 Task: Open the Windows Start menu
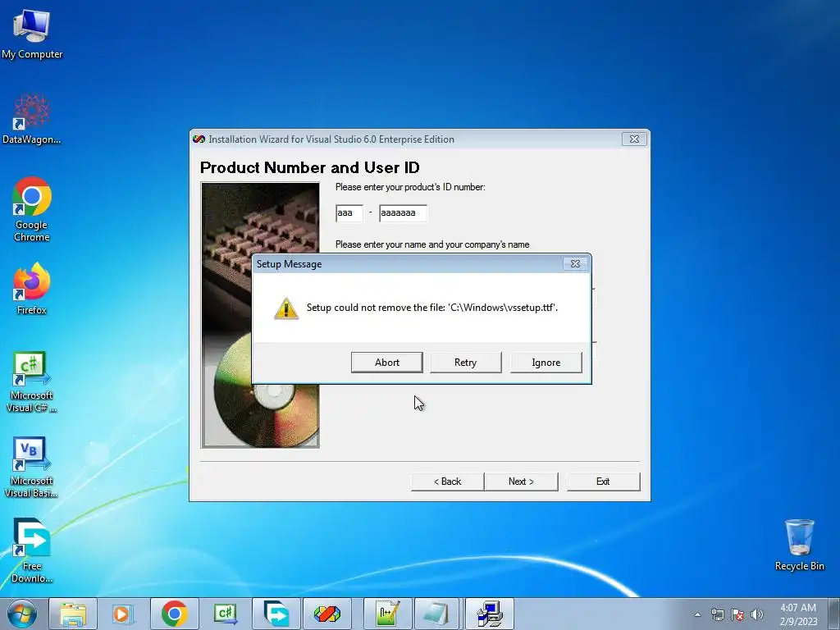coord(22,614)
